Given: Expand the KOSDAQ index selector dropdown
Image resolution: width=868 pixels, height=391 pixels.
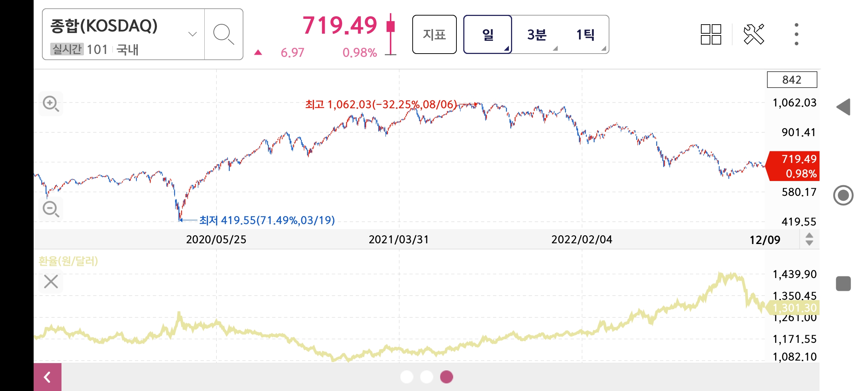Looking at the screenshot, I should point(192,34).
